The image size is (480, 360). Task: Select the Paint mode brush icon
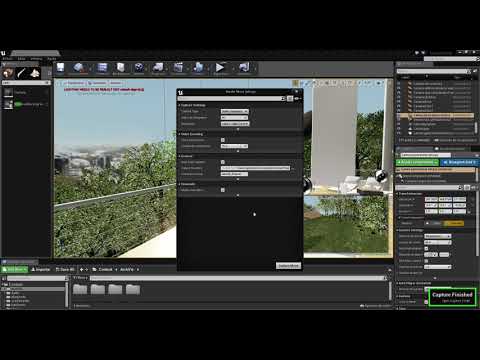point(21,73)
